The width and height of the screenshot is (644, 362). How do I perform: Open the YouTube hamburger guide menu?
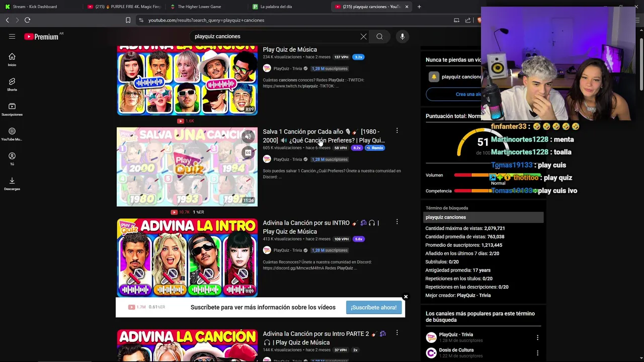[12, 36]
